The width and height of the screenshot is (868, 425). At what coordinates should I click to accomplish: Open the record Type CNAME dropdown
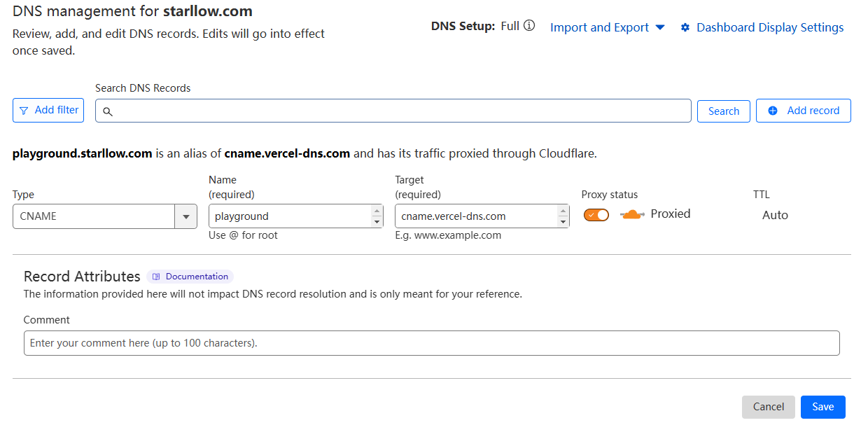pos(105,216)
